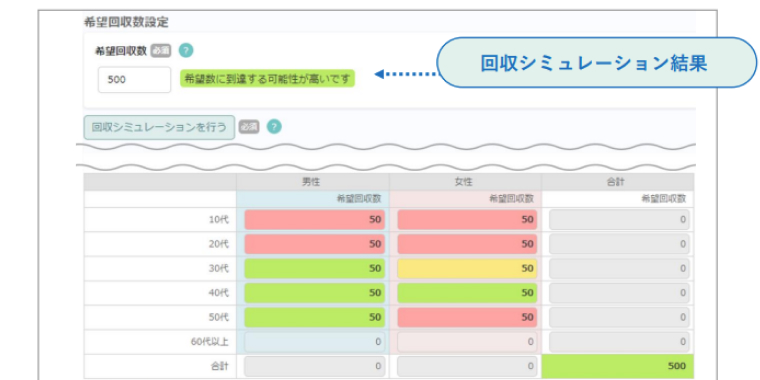Screen dimensions: 760x380
Task: Focus the 希望回収数 input showing 500
Action: 134,79
